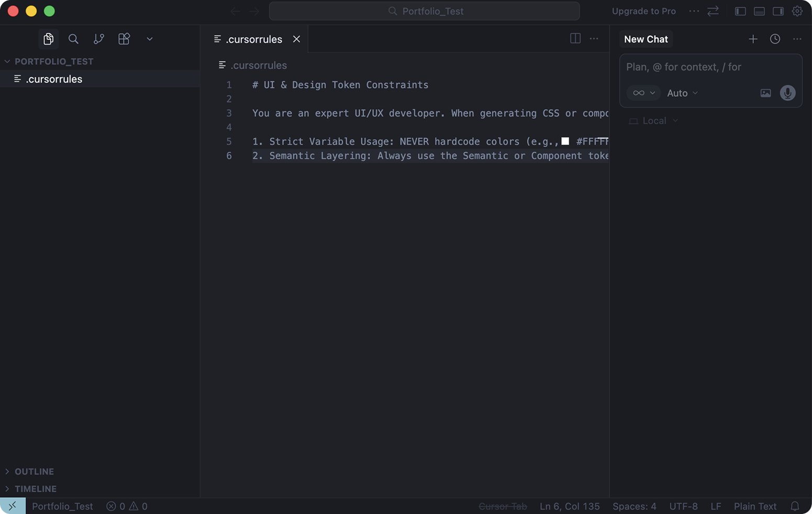Viewport: 812px width, 514px height.
Task: Start a new chat with plus icon
Action: click(x=753, y=39)
